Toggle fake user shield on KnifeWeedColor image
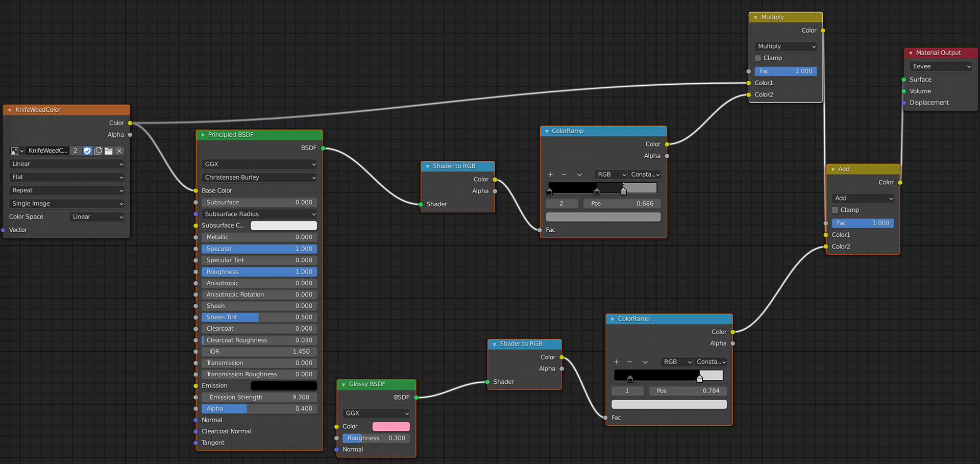This screenshot has width=980, height=464. tap(87, 151)
